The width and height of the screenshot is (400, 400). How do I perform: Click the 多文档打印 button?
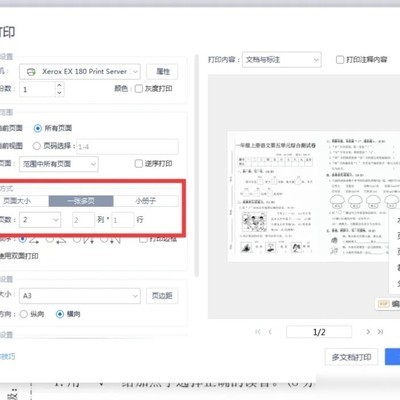pyautogui.click(x=351, y=357)
